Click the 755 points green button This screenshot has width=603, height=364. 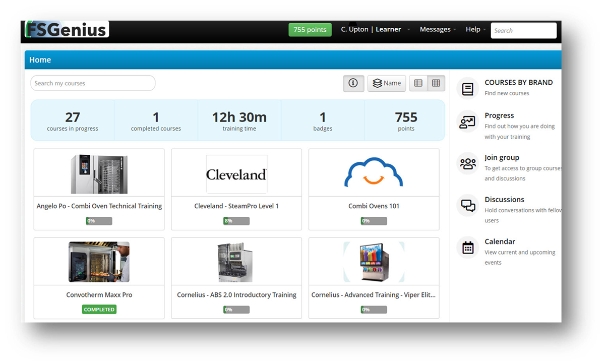tap(310, 30)
